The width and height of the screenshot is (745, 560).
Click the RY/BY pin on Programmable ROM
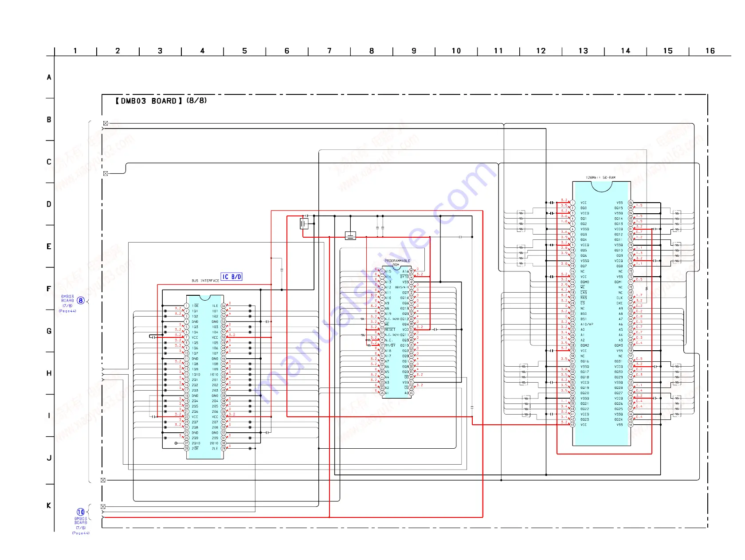[390, 345]
